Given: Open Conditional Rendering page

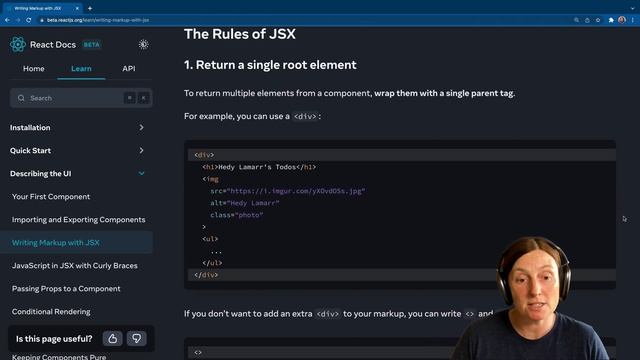Looking at the screenshot, I should (x=51, y=311).
